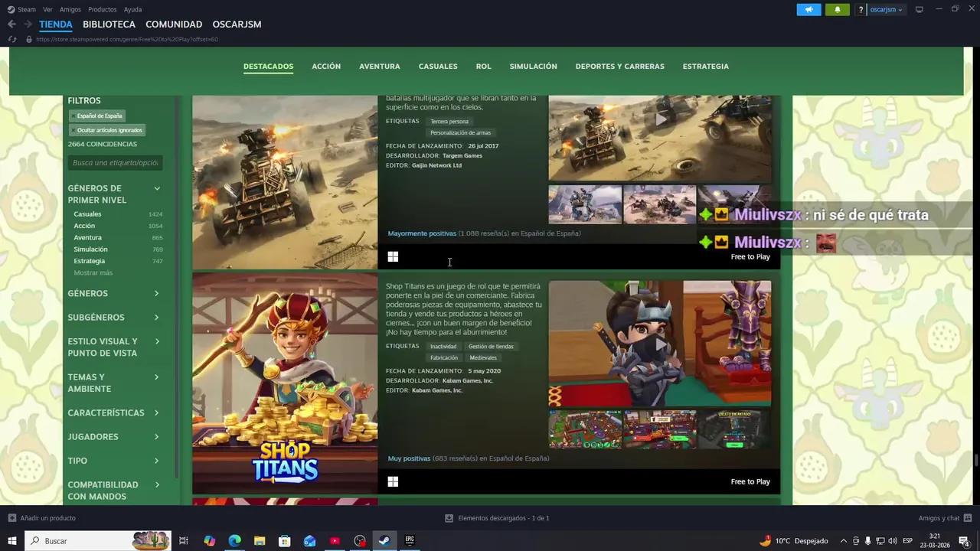Click the Tercera persona tag
980x551 pixels.
(x=449, y=122)
